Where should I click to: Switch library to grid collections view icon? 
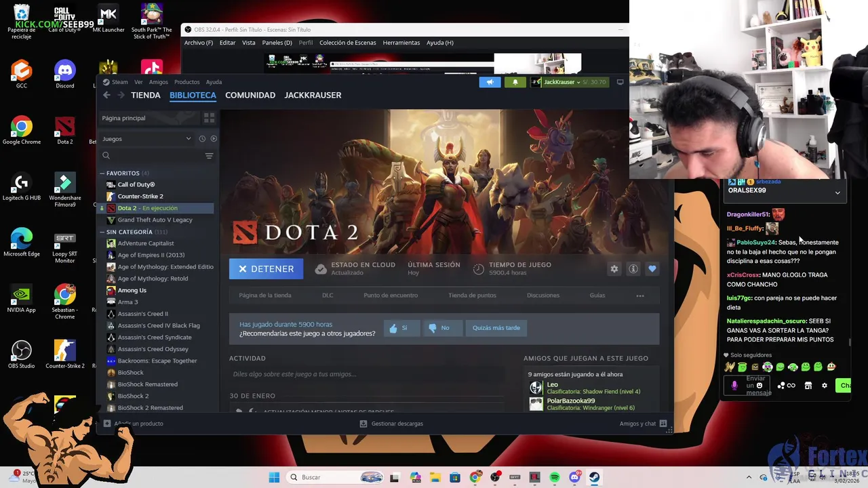pos(209,118)
